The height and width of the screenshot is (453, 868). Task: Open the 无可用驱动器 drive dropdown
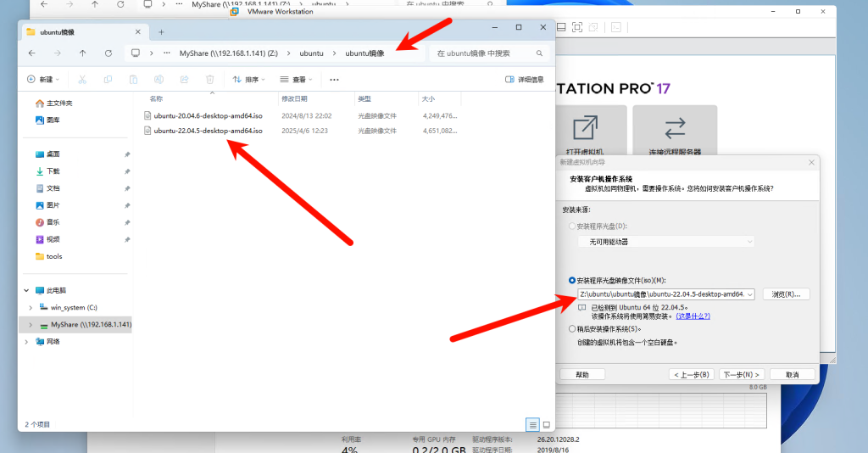tap(666, 242)
